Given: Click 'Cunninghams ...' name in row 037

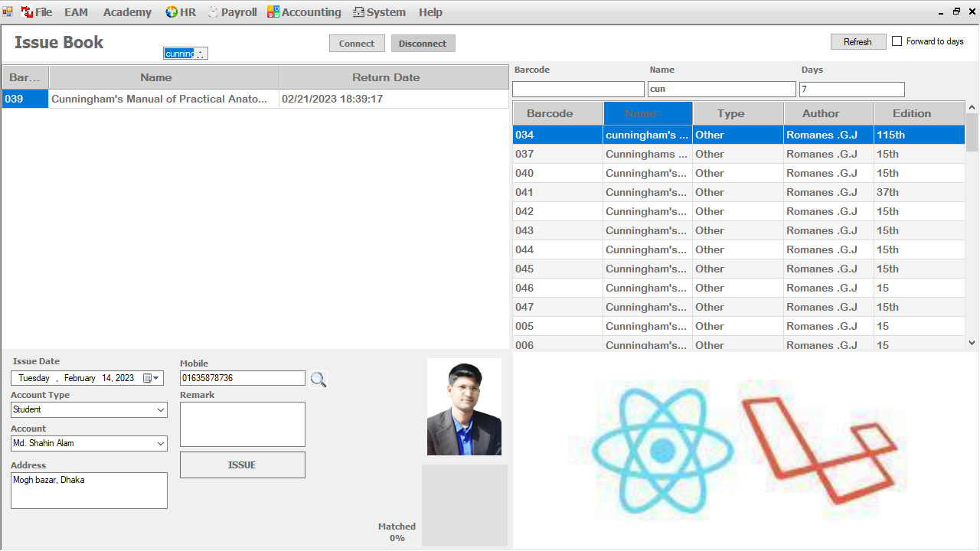Looking at the screenshot, I should coord(648,154).
